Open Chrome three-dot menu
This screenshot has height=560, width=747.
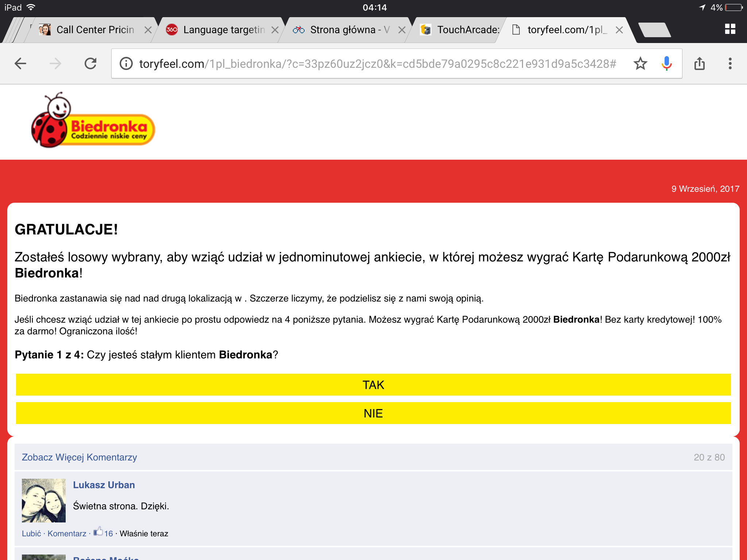[x=730, y=64]
